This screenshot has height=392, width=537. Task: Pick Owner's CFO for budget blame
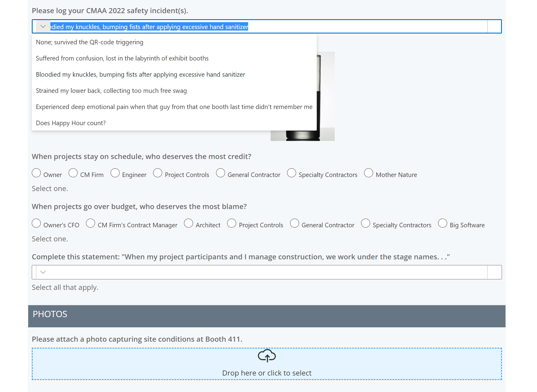click(36, 223)
